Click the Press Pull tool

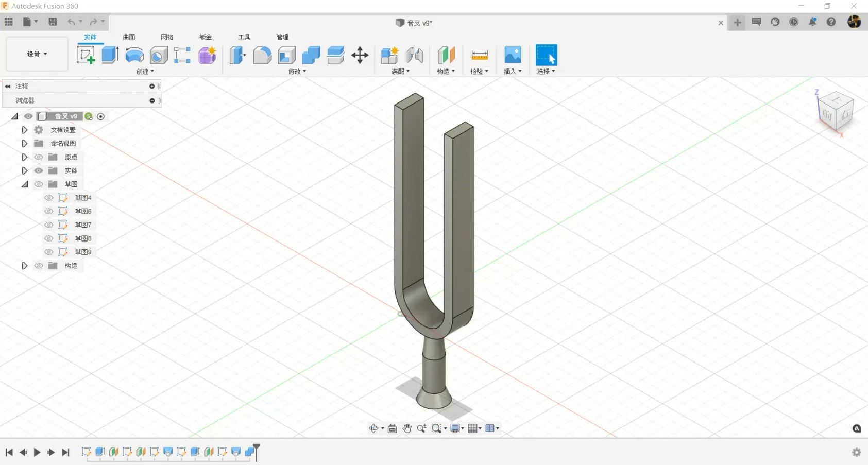[x=237, y=55]
